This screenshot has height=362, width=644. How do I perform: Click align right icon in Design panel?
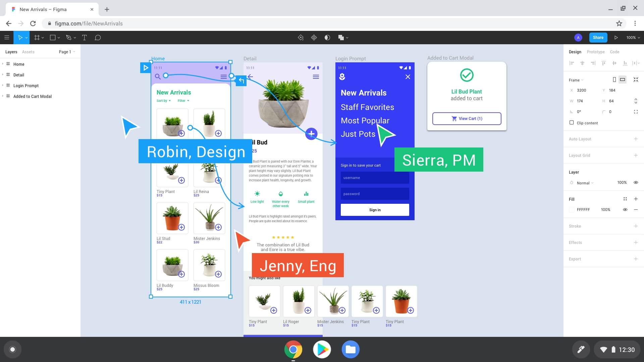tap(593, 63)
